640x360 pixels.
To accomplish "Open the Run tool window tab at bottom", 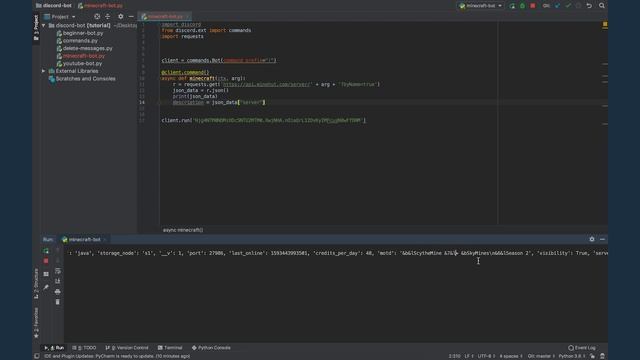I will point(54,348).
